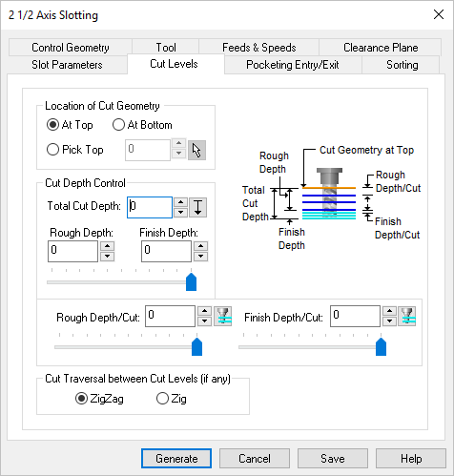Image resolution: width=454 pixels, height=476 pixels.
Task: Click the Finish Depth/Cut tool icon
Action: click(x=407, y=316)
